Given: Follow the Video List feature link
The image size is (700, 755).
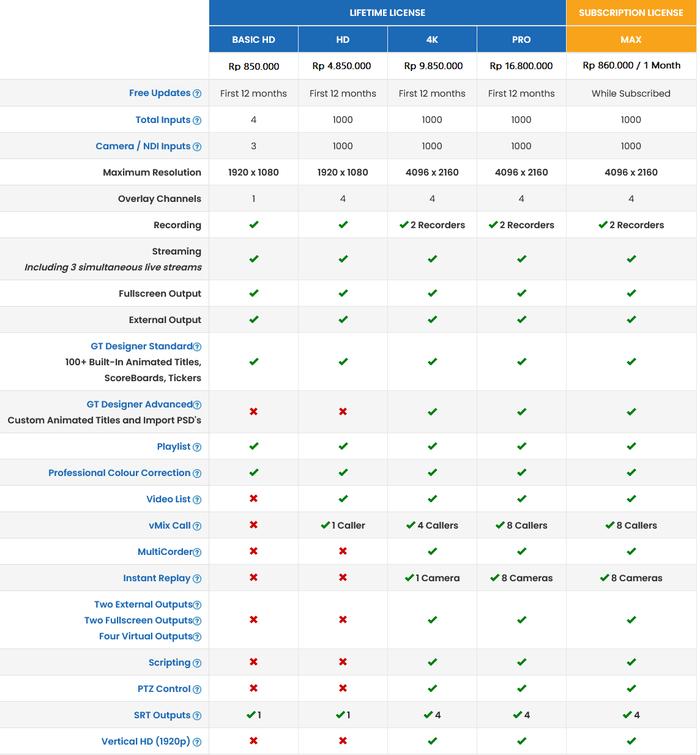Looking at the screenshot, I should (168, 499).
